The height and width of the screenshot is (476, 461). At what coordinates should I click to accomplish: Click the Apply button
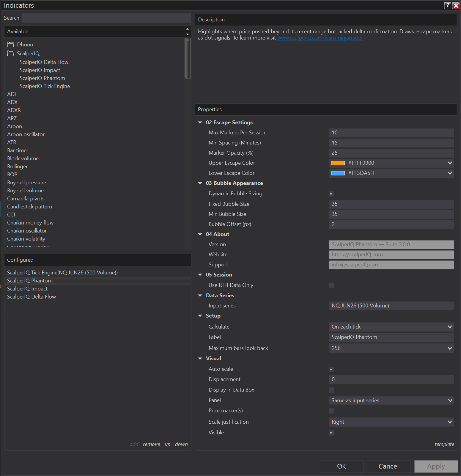[436, 466]
